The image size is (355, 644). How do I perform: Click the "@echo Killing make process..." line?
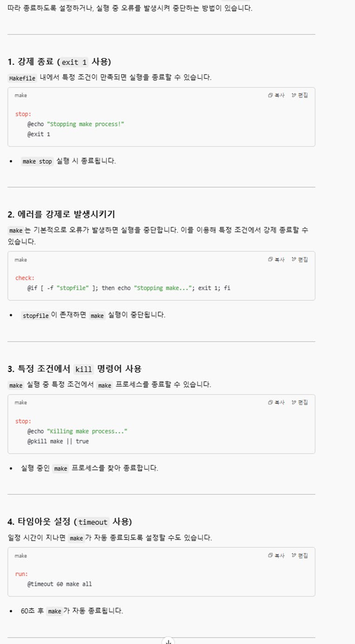click(x=77, y=431)
